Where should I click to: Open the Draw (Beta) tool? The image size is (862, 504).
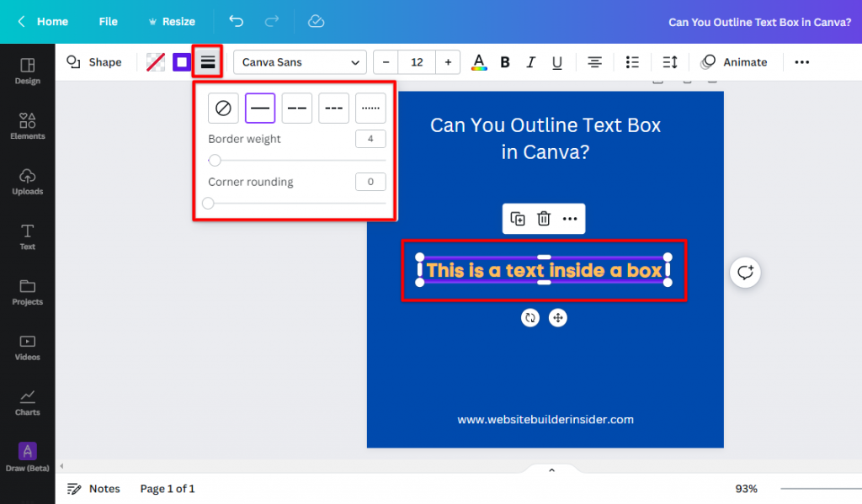pos(27,457)
